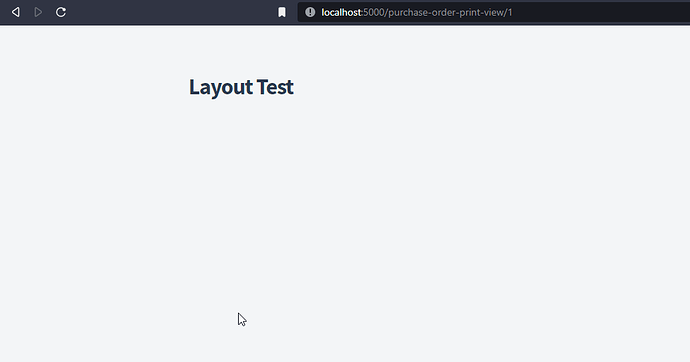690x362 pixels.
Task: Click the word "Test" in the heading
Action: [x=275, y=87]
